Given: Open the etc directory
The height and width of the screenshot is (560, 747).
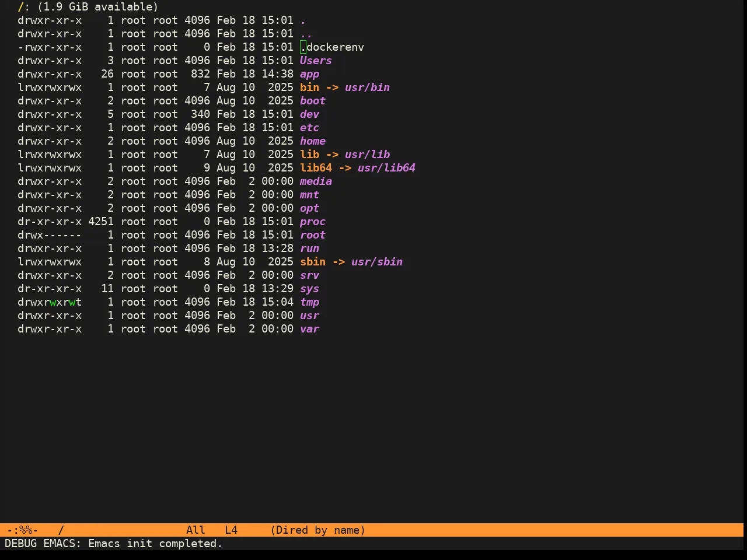Looking at the screenshot, I should (x=309, y=128).
